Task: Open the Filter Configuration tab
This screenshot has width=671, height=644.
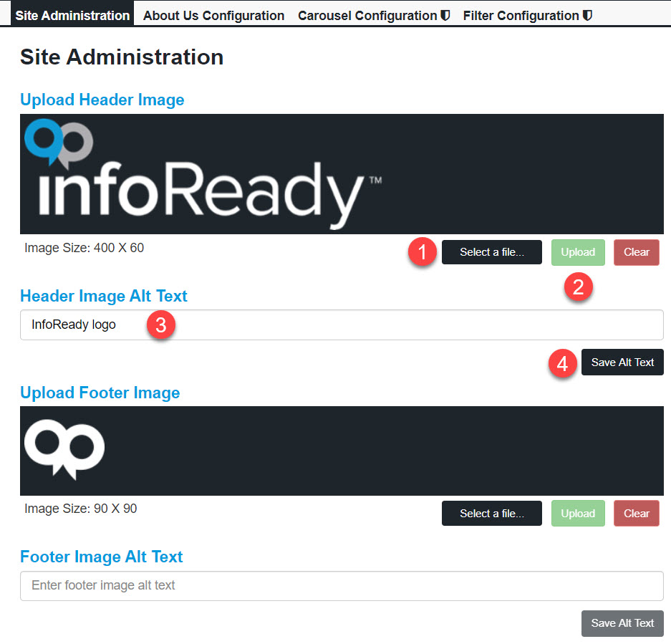Action: tap(527, 16)
